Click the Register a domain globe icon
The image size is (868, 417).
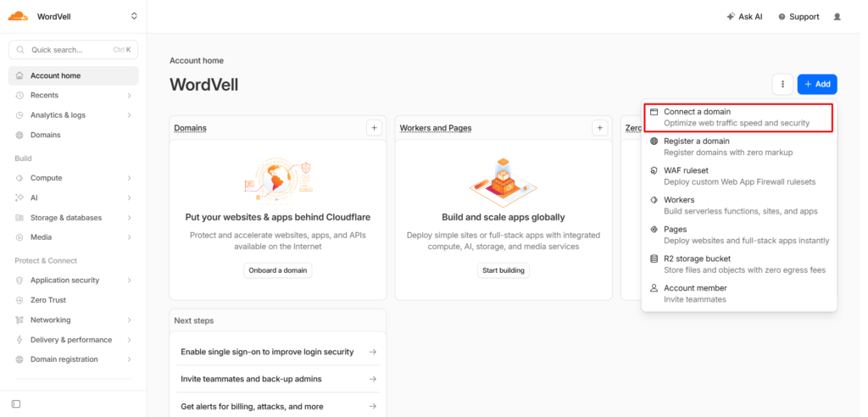click(x=654, y=142)
